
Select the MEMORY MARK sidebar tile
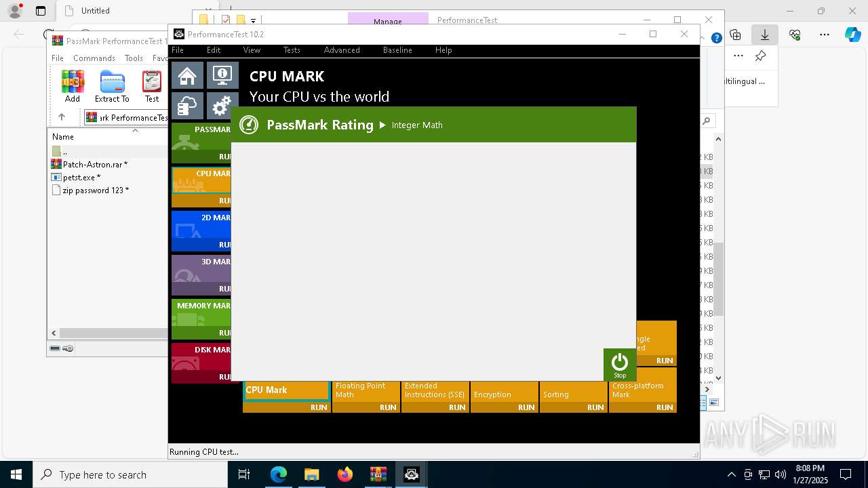coord(201,312)
